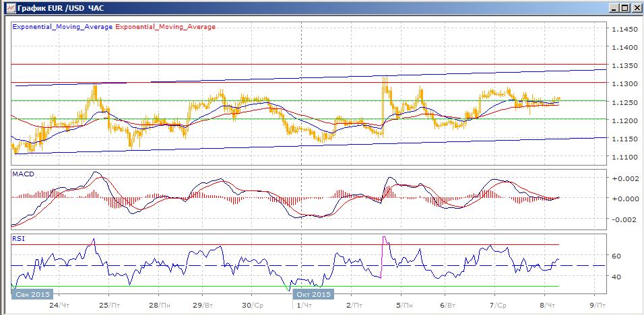Click the 7/Ср date label
The image size is (644, 315).
pyautogui.click(x=498, y=306)
